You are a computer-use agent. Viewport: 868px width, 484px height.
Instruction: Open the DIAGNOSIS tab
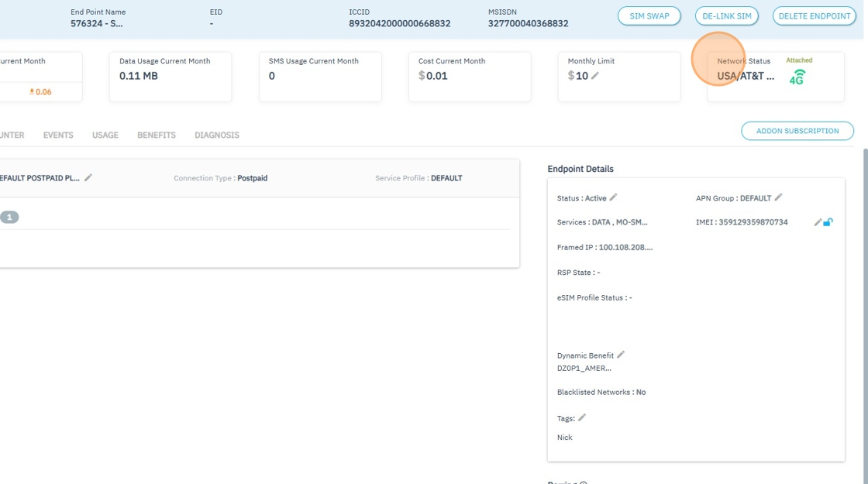click(x=217, y=135)
